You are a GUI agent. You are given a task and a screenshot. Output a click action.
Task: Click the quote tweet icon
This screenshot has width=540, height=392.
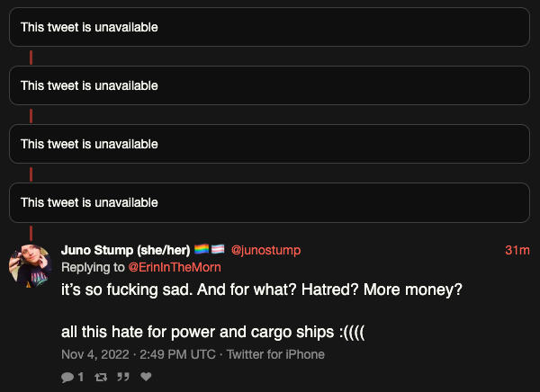(x=123, y=377)
